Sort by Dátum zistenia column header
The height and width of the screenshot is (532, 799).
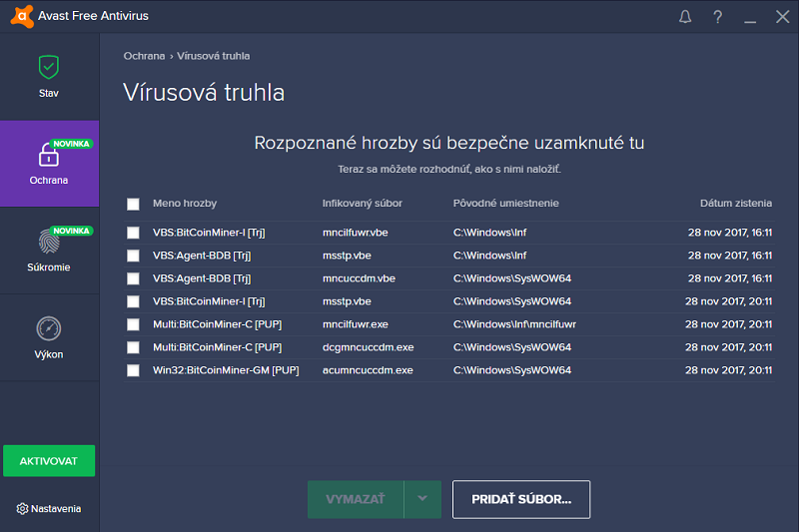[x=736, y=204]
